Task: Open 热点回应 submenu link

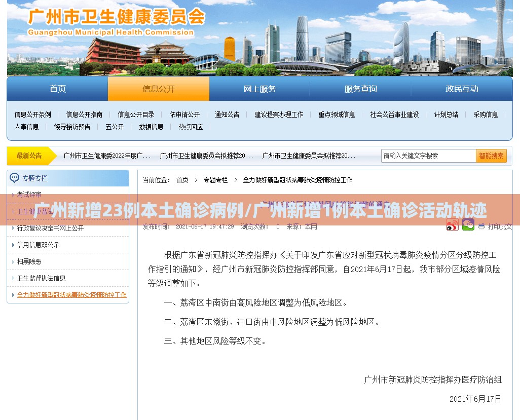Action: [x=191, y=127]
